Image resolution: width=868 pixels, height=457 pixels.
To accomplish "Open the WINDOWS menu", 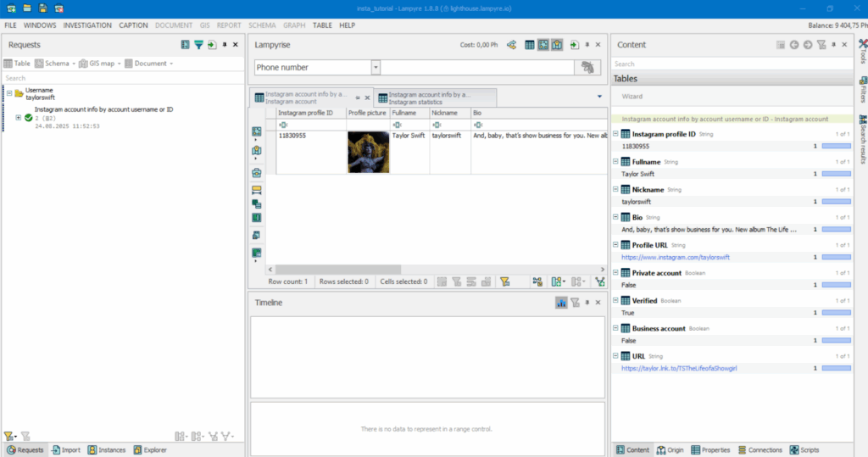I will click(x=40, y=25).
